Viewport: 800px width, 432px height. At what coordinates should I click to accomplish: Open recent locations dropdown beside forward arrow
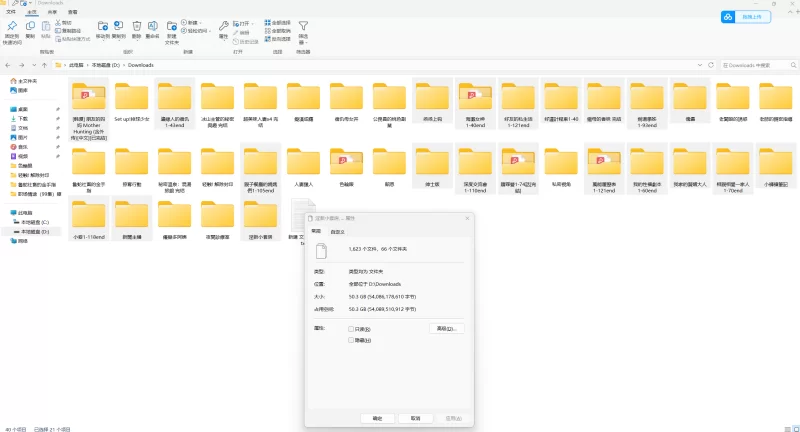34,65
